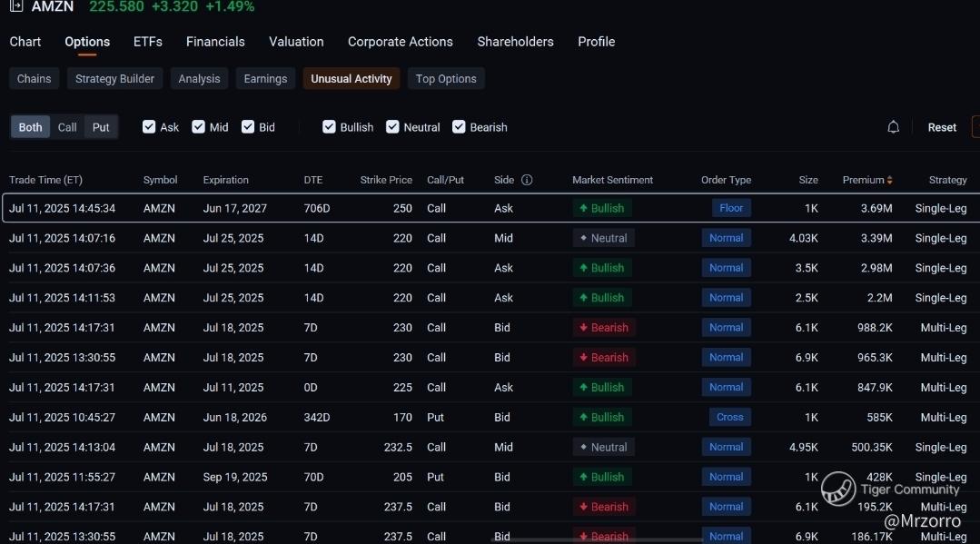Screen dimensions: 980x544
Task: Toggle the Mid checkbox
Action: (198, 127)
